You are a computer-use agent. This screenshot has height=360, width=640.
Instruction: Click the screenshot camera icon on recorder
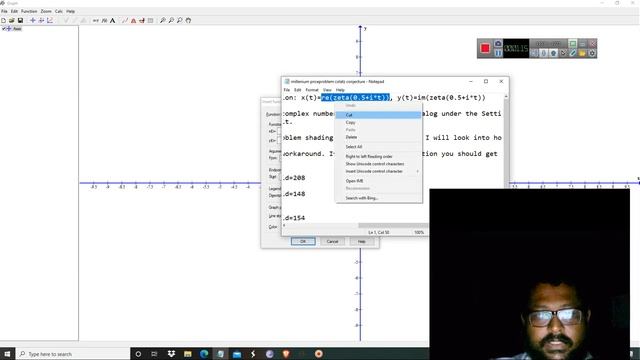498,44
